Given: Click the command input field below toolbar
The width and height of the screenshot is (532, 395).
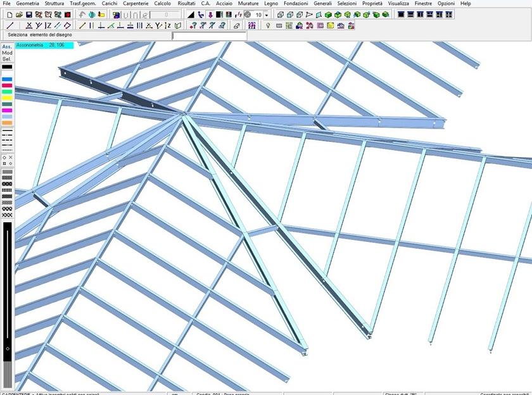Looking at the screenshot, I should pyautogui.click(x=209, y=36).
